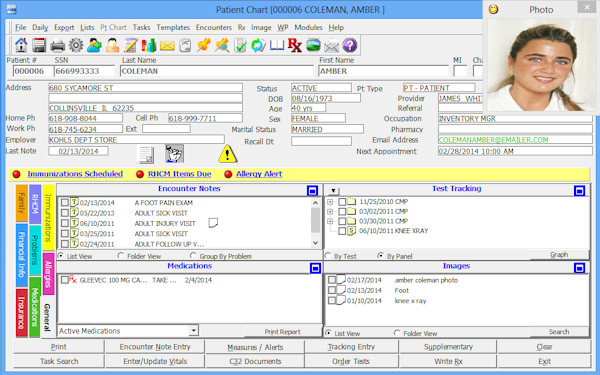Viewport: 600px width, 375px height.
Task: Click the Email Address field
Action: click(515, 140)
